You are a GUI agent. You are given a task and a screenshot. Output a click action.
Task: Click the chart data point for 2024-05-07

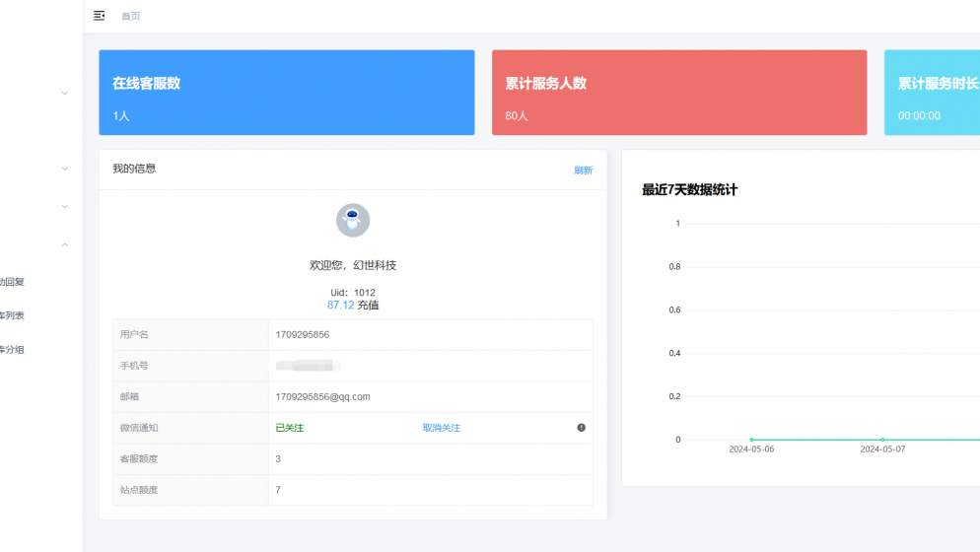point(882,440)
